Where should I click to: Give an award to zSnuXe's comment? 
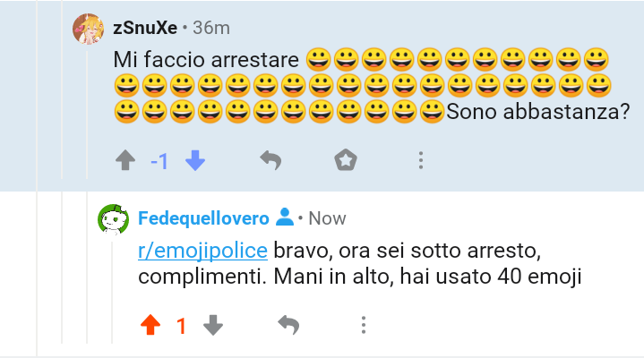pos(346,159)
